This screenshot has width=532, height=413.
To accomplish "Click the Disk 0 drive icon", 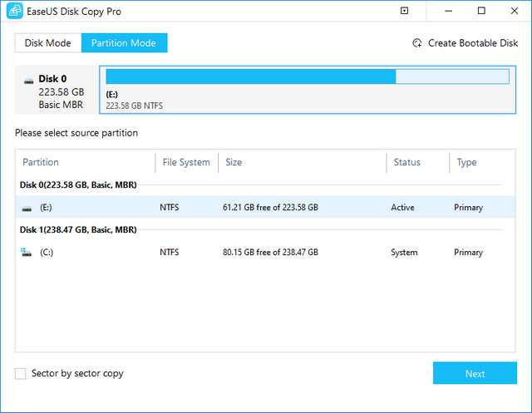I will (x=29, y=81).
